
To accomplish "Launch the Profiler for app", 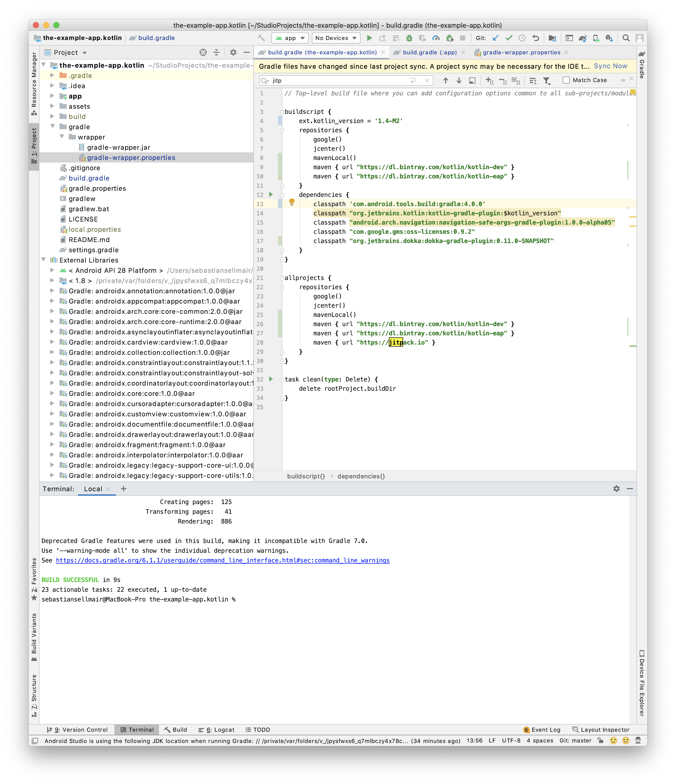I will pyautogui.click(x=436, y=38).
